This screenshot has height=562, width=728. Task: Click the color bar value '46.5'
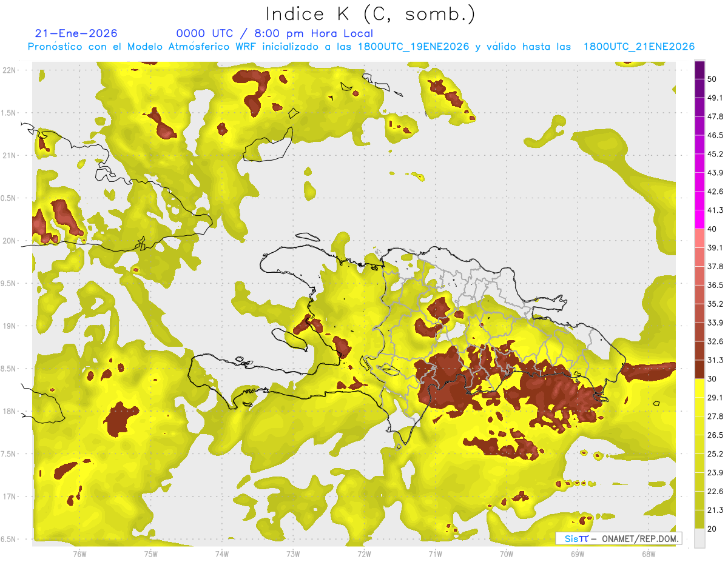coord(715,135)
